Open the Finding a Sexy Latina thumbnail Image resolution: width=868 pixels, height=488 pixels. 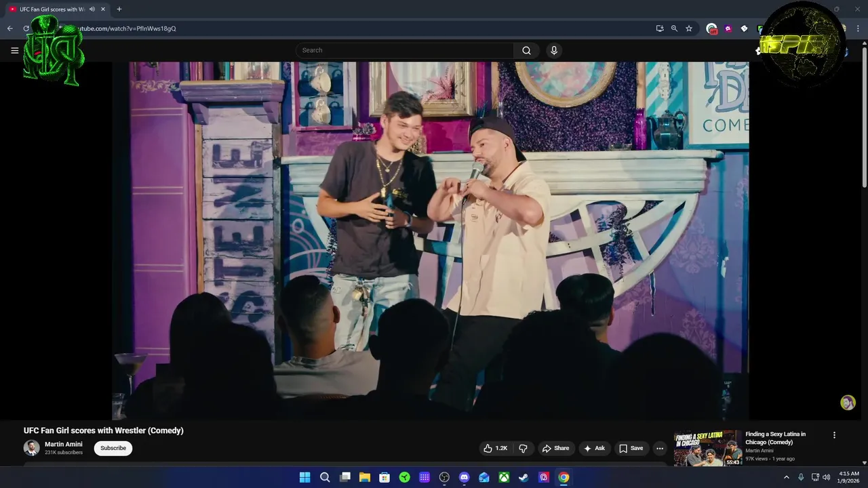pyautogui.click(x=708, y=448)
